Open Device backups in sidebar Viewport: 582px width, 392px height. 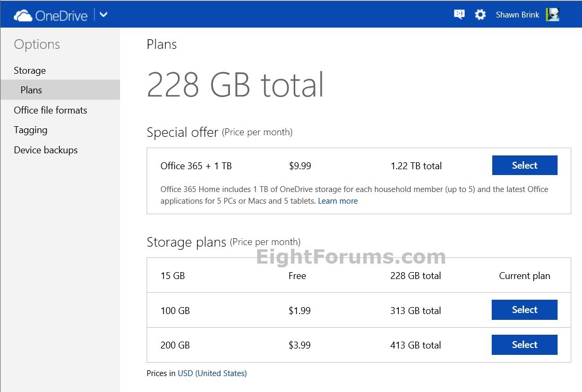pos(46,150)
